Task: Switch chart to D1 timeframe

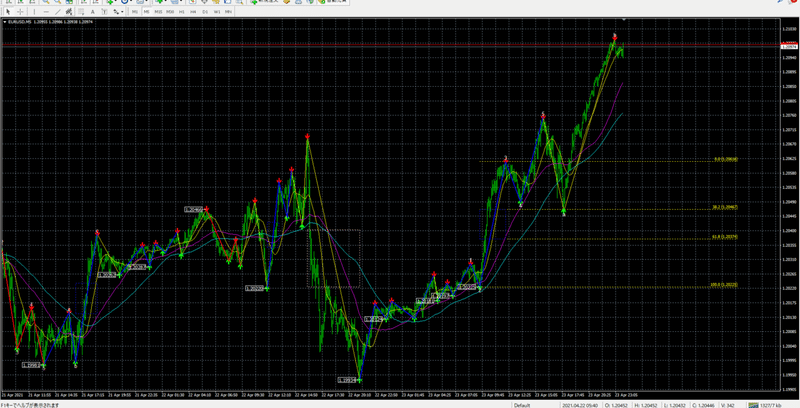Action: [205, 11]
